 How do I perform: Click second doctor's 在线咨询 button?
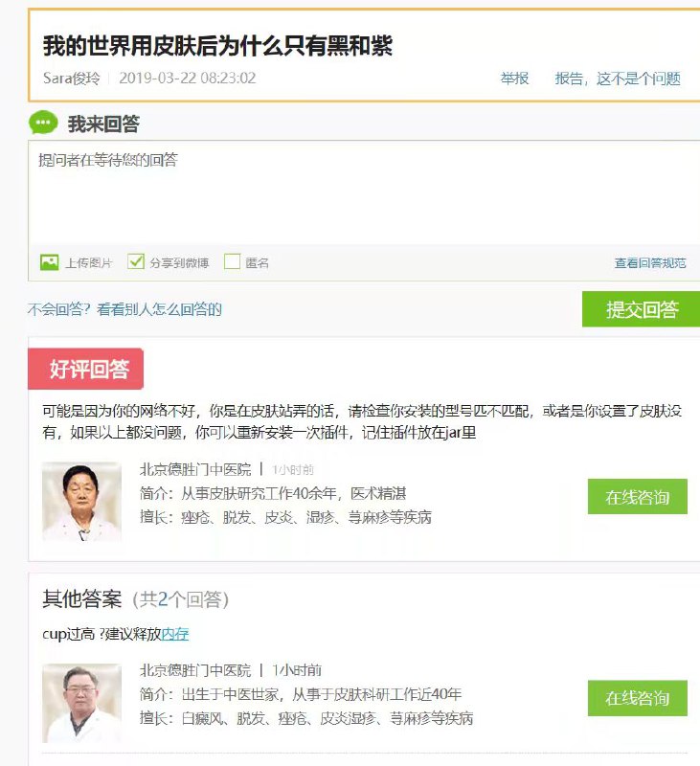638,698
